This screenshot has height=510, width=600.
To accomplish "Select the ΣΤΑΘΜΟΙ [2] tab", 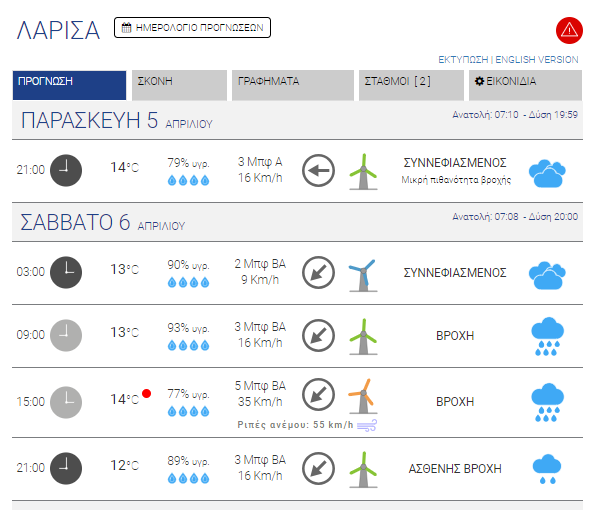I will (411, 85).
